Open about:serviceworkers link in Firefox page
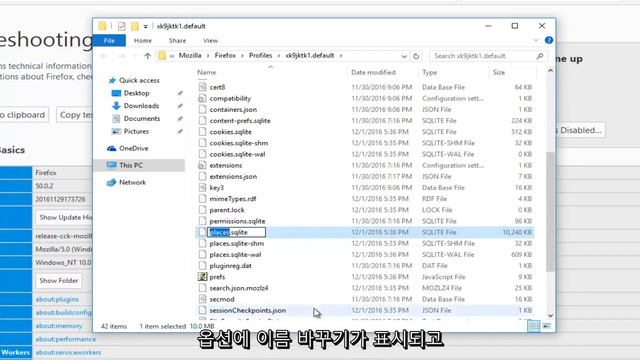 coord(68,352)
